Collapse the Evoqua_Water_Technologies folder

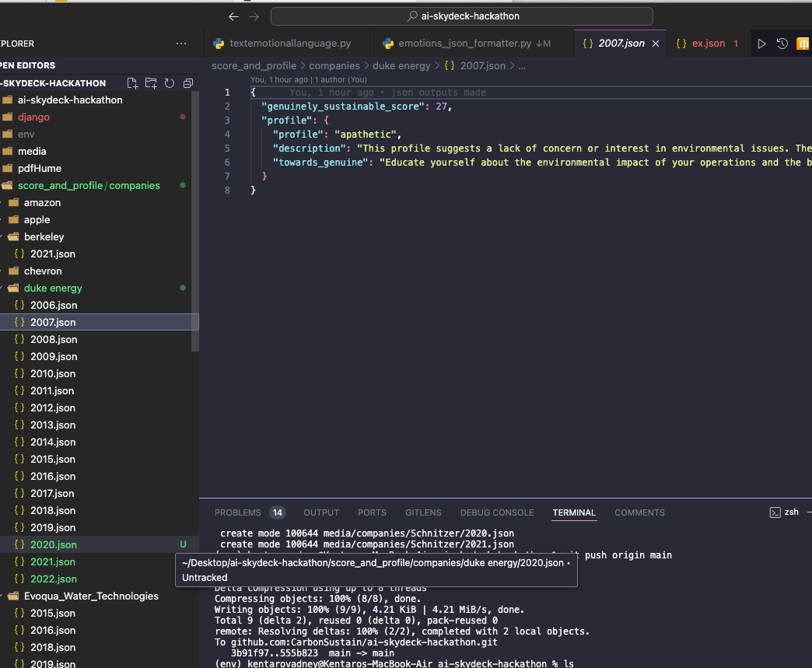90,596
